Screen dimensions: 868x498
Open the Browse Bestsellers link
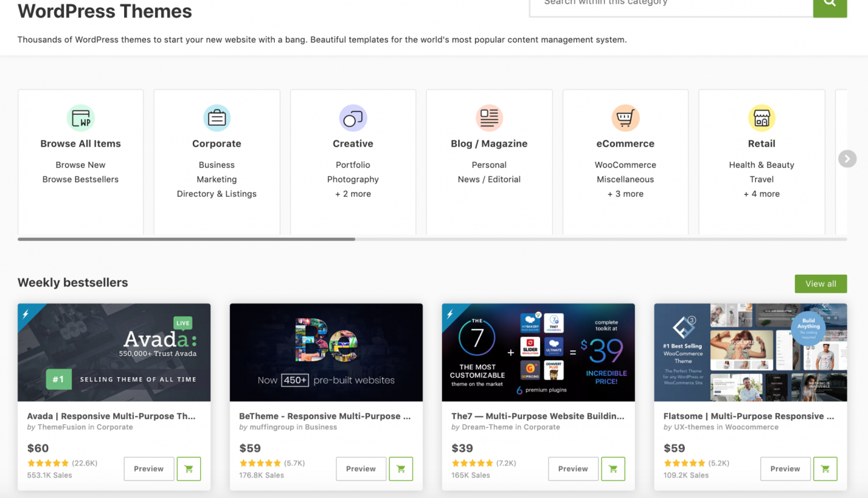(81, 179)
